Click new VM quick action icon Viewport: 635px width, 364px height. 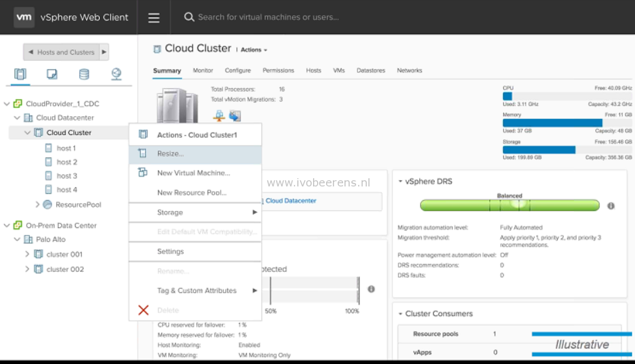pos(235,115)
